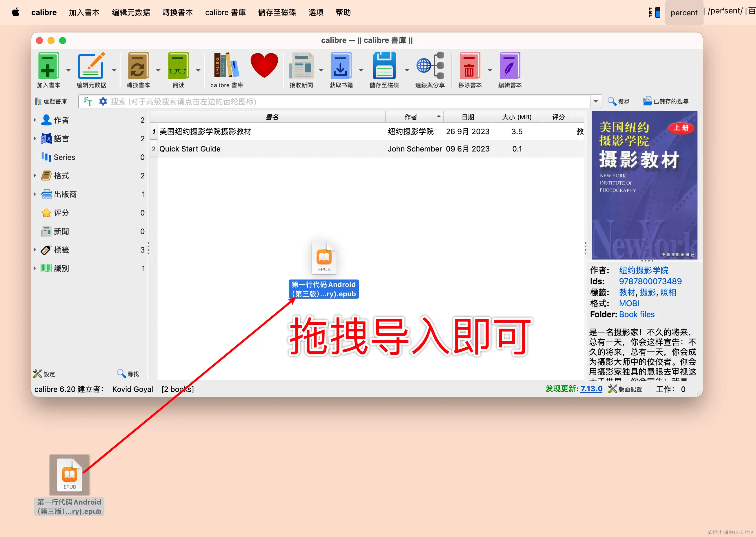Image resolution: width=756 pixels, height=537 pixels.
Task: Open the 阅读 viewer with glasses icon
Action: pyautogui.click(x=178, y=66)
